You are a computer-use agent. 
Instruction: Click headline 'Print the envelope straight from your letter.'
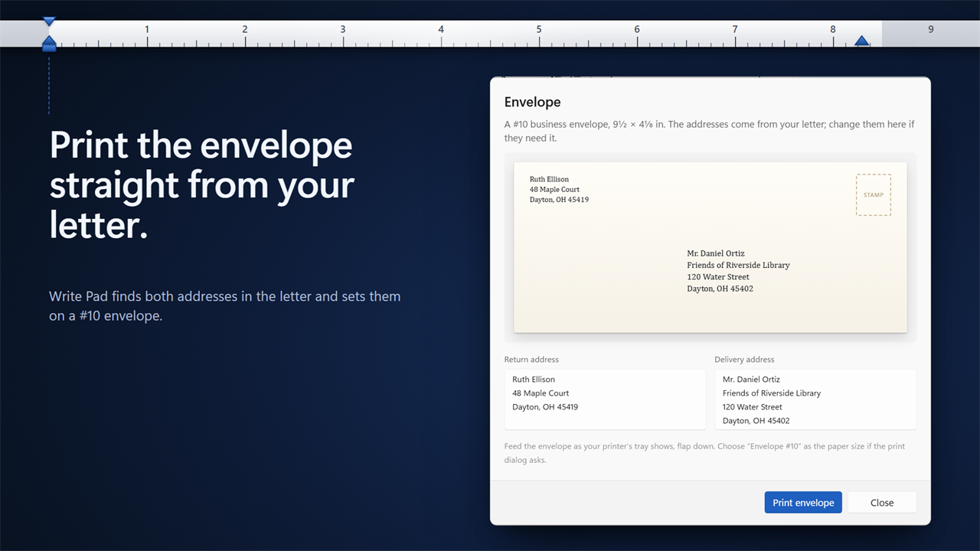(202, 185)
